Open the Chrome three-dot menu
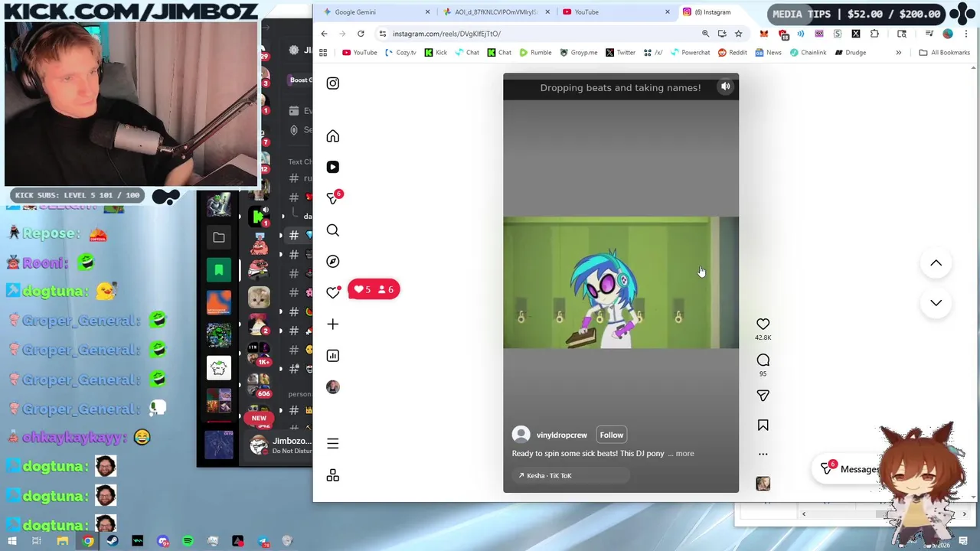This screenshot has height=551, width=980. tap(966, 34)
